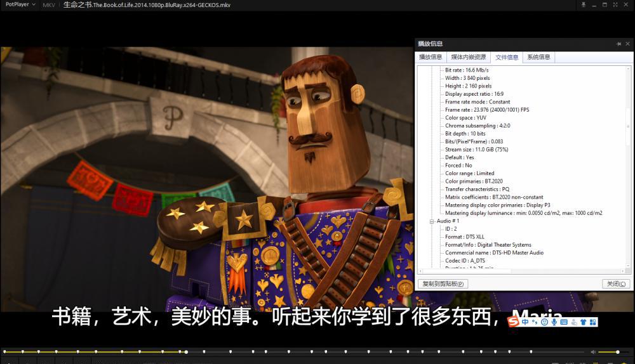The image size is (635, 364).
Task: Jump to the first chapter marker on seekbar
Action: tap(5, 352)
